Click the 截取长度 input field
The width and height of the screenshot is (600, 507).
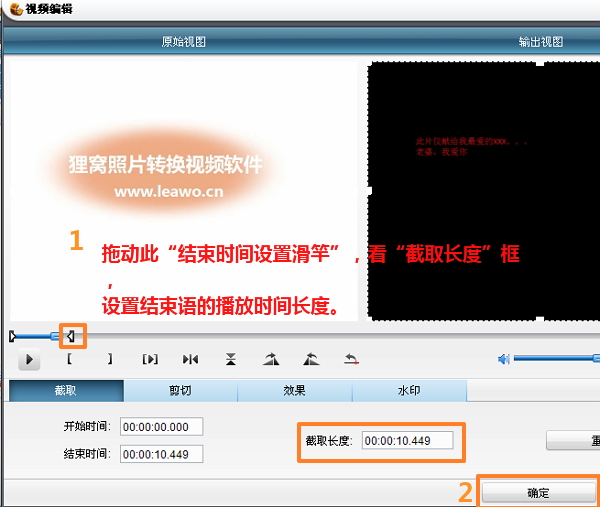(408, 440)
